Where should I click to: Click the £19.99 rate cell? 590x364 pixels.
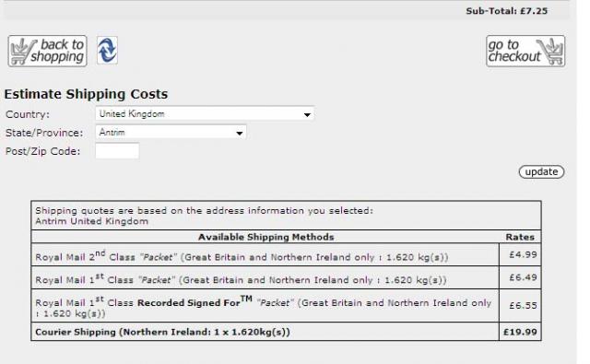[x=520, y=332]
